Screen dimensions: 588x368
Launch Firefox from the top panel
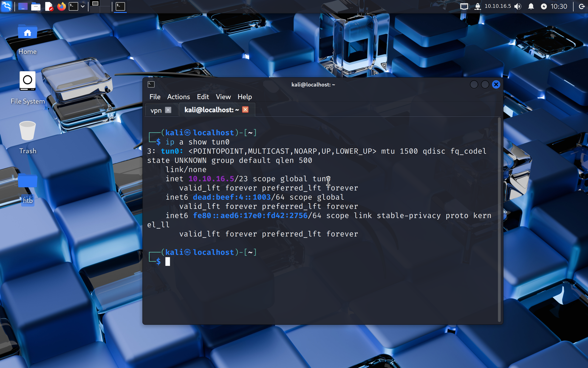coord(62,6)
